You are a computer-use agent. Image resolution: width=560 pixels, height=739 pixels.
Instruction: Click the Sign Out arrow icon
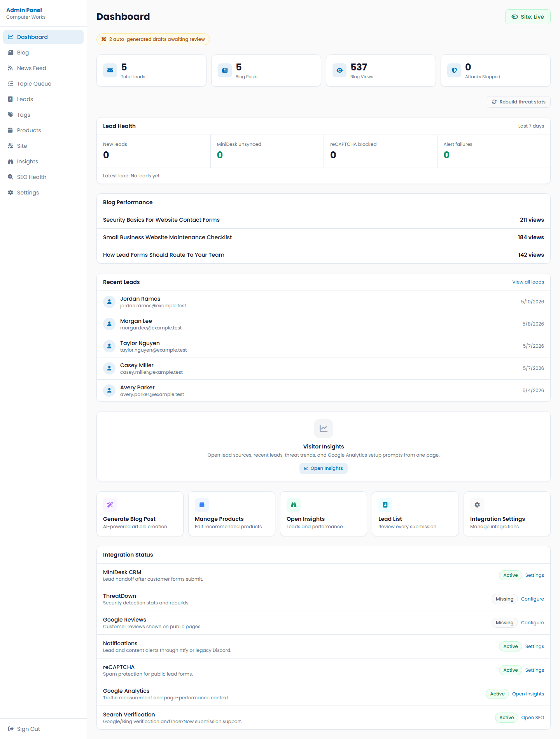(x=11, y=729)
